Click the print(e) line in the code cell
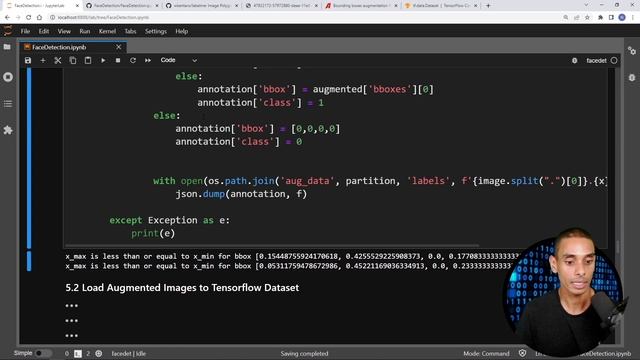The height and width of the screenshot is (360, 640). 153,233
